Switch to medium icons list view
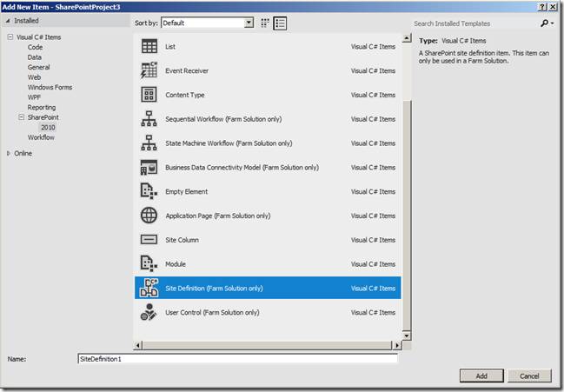Viewport: 564px width, 392px height. pos(280,23)
